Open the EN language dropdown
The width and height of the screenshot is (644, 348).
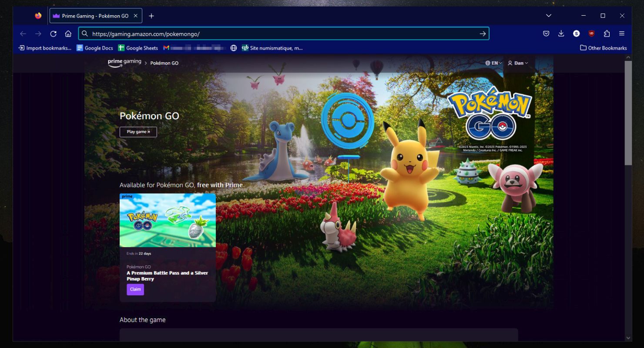pyautogui.click(x=494, y=63)
